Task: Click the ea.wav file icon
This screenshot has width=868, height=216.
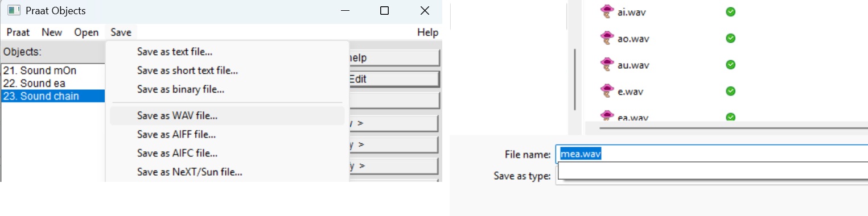Action: (607, 116)
